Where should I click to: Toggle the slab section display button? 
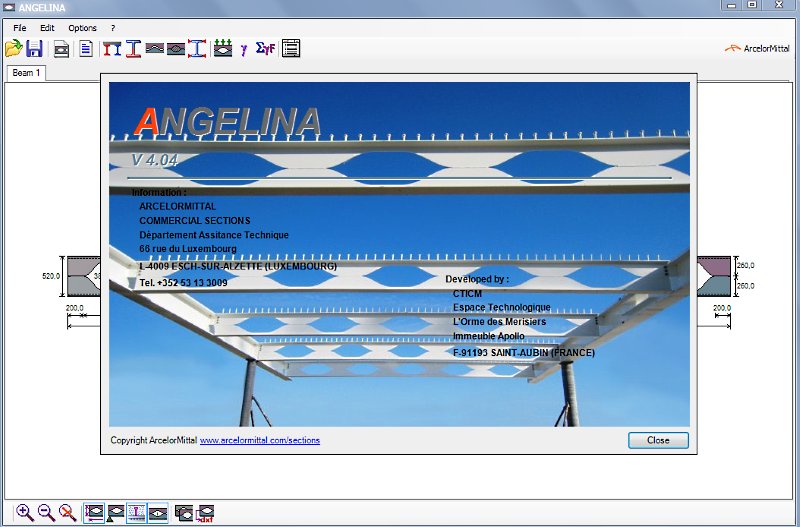click(x=137, y=513)
